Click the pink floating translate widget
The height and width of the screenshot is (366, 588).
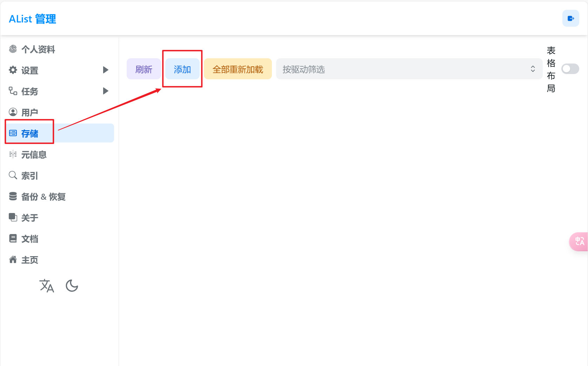click(x=578, y=241)
